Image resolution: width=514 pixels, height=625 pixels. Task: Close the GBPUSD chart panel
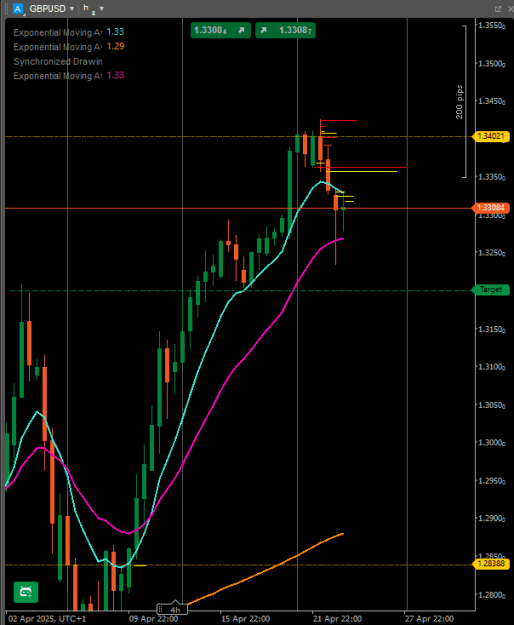pyautogui.click(x=510, y=8)
